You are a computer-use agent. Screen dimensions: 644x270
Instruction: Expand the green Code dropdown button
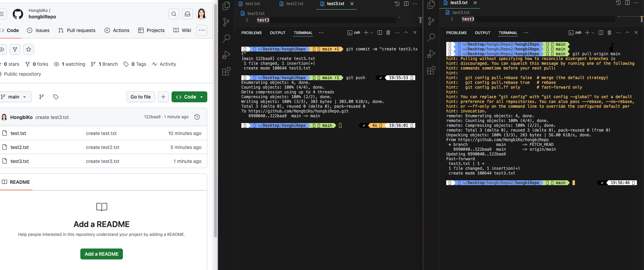point(189,97)
